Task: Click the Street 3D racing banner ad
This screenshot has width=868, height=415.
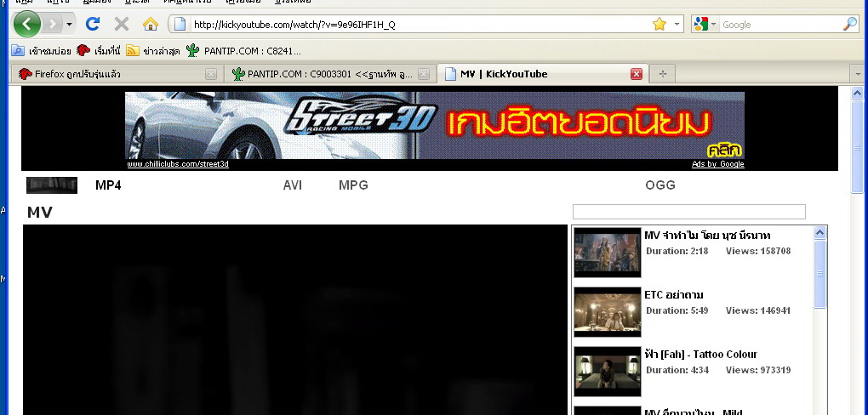Action: click(x=435, y=125)
